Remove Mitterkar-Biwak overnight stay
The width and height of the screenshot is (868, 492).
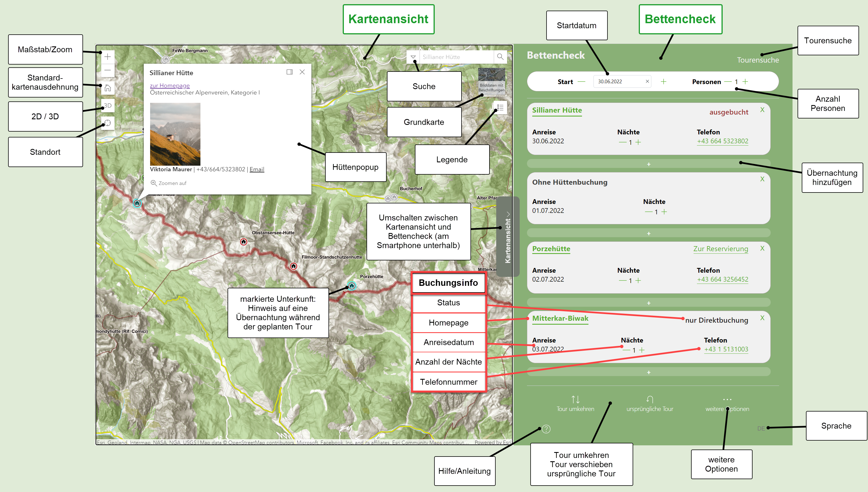(762, 318)
